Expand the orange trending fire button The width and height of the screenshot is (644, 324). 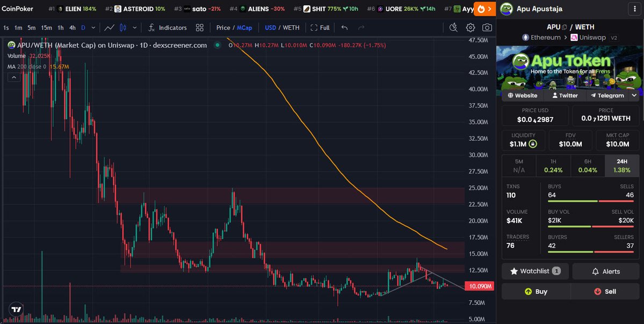click(x=484, y=9)
